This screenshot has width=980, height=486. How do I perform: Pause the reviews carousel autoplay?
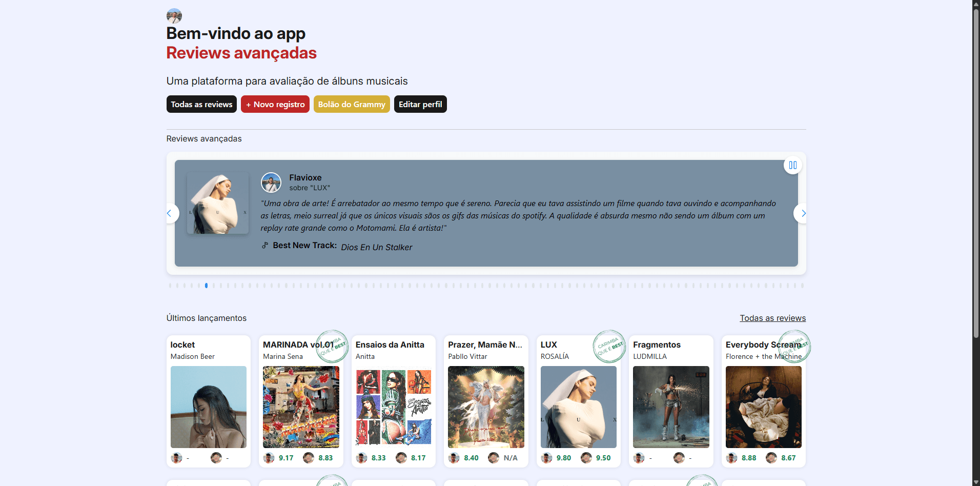click(792, 165)
